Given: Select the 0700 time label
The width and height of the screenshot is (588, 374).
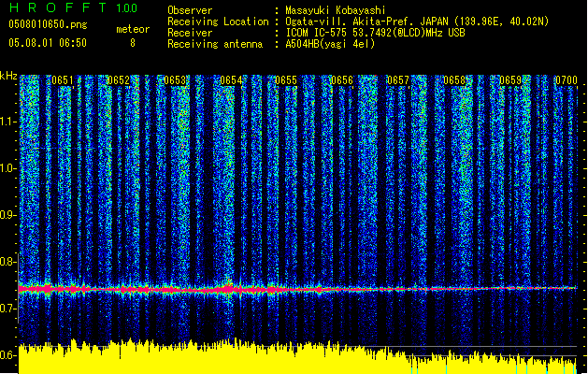Looking at the screenshot, I should pyautogui.click(x=566, y=81).
